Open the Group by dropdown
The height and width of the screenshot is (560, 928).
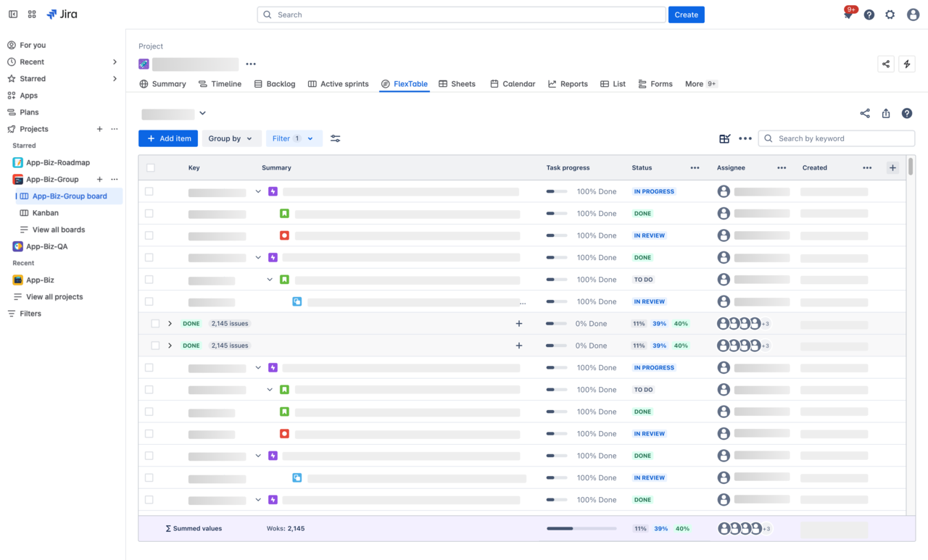pos(231,138)
